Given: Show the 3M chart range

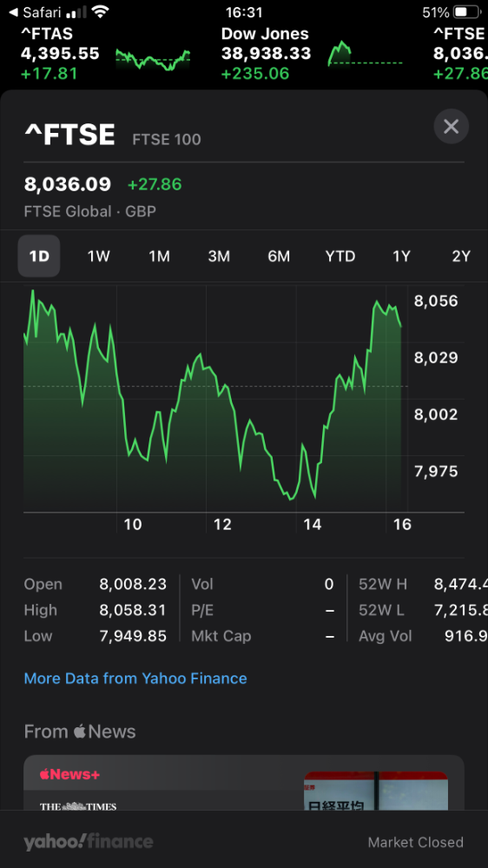Looking at the screenshot, I should click(219, 256).
